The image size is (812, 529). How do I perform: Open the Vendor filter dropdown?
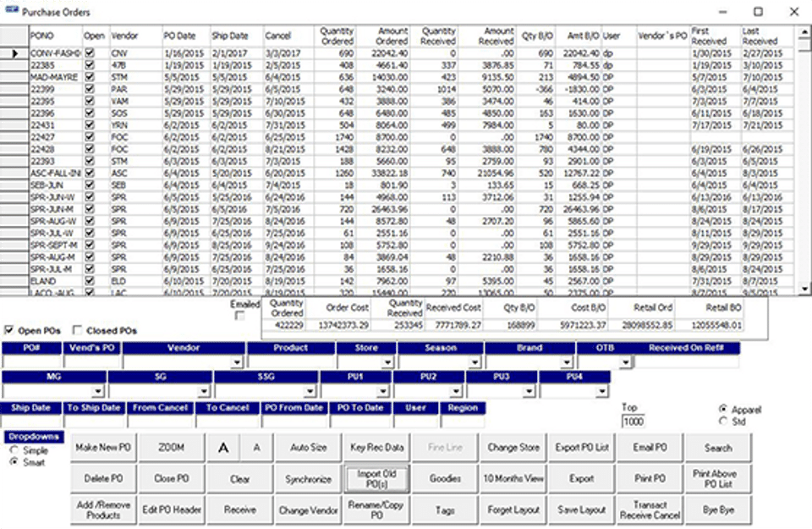237,361
